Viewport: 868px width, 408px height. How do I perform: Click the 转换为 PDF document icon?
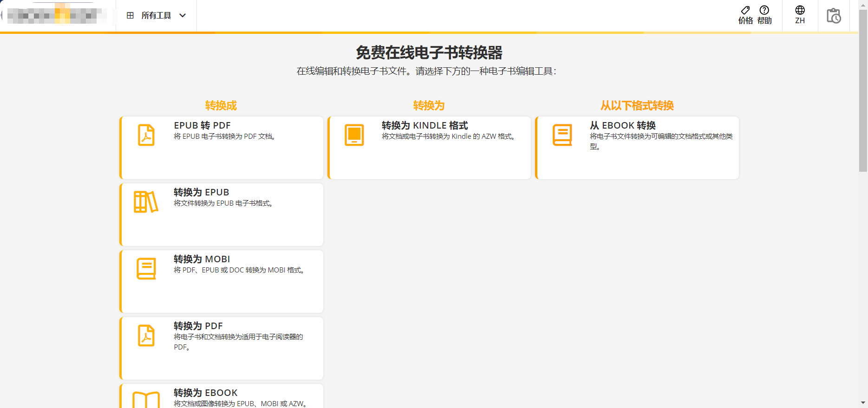point(146,336)
